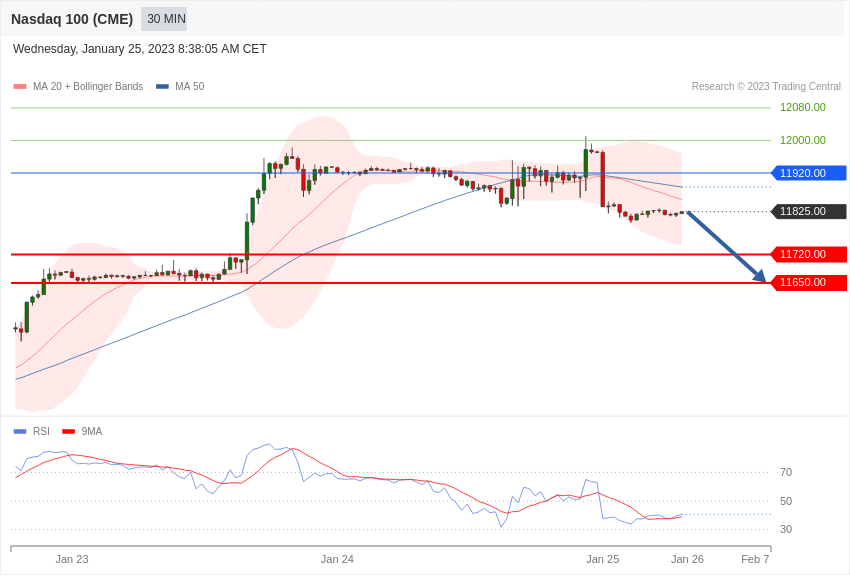Screen dimensions: 850x576
Task: Click the 12080.00 resistance level label
Action: [802, 107]
